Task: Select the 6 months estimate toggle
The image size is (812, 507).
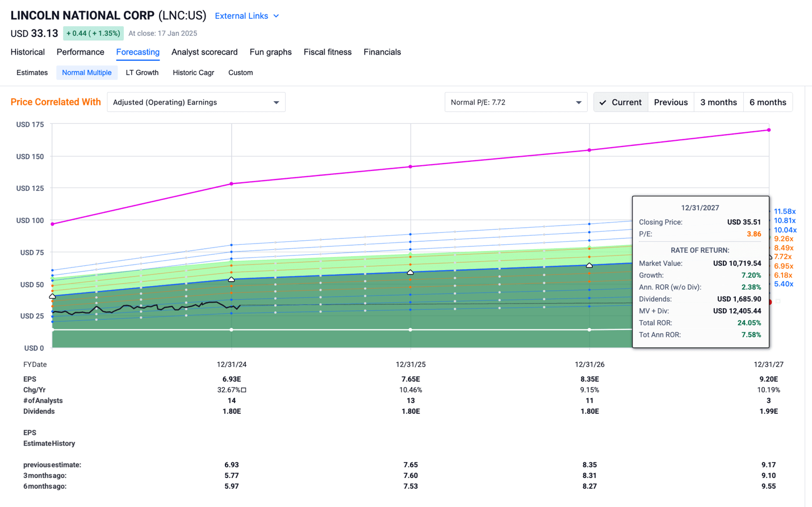Action: coord(767,102)
